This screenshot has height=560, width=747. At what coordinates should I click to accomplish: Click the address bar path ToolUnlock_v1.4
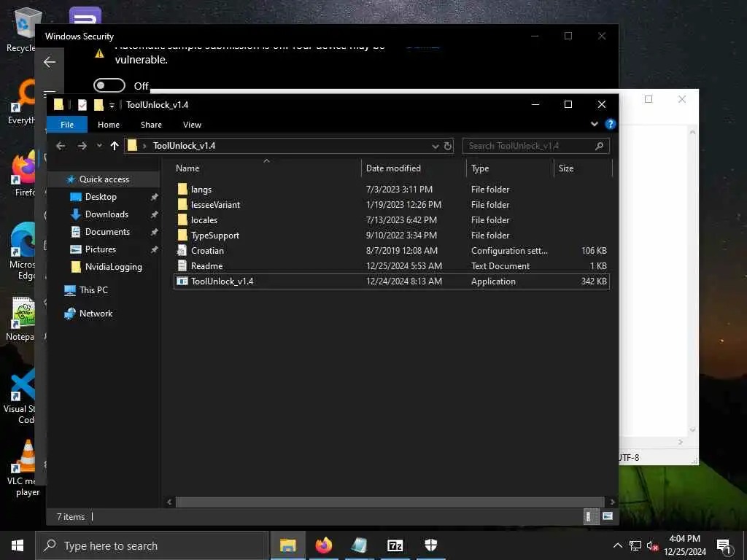pos(184,146)
